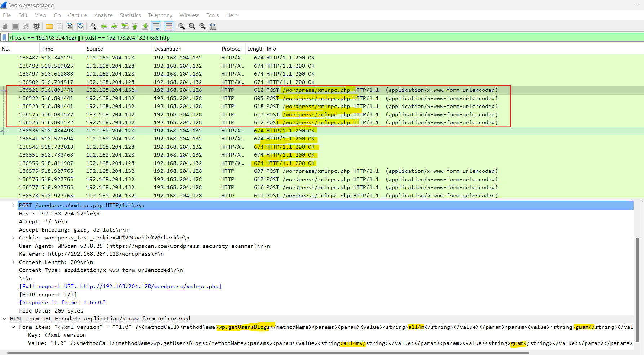Select the Host: 192.168.204.128 line

click(59, 214)
